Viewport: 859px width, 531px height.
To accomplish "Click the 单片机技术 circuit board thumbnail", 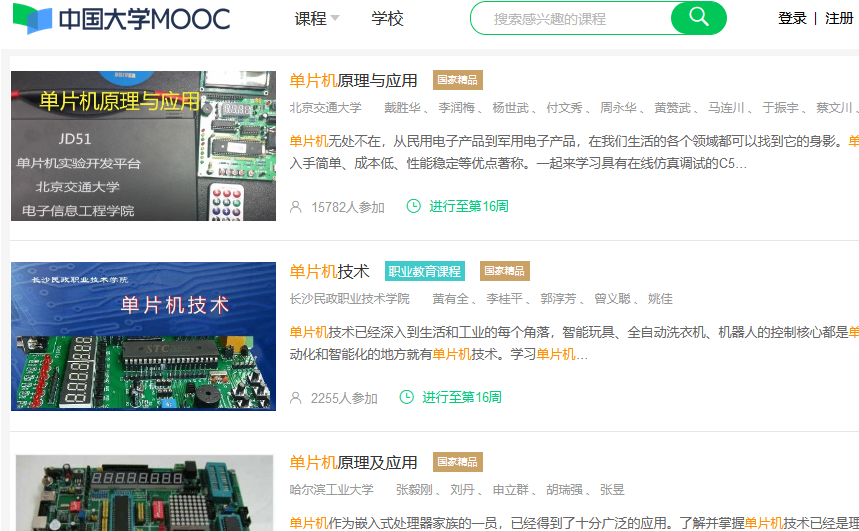I will coord(144,336).
